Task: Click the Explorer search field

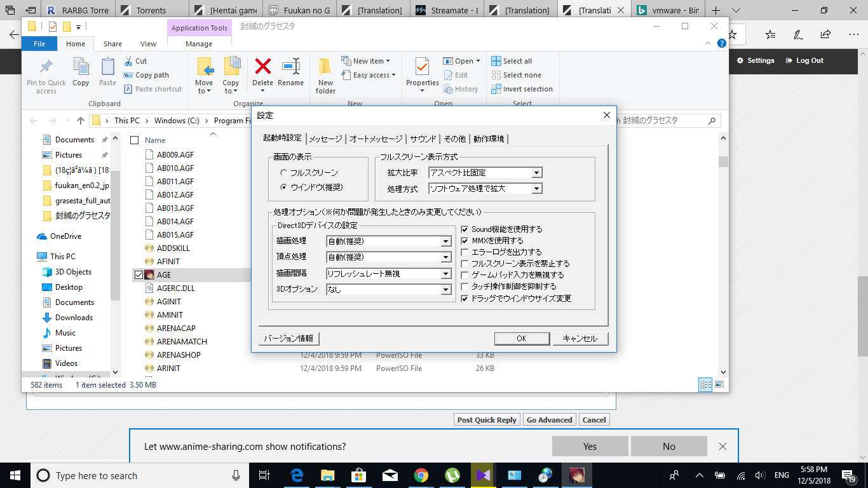Action: point(667,121)
